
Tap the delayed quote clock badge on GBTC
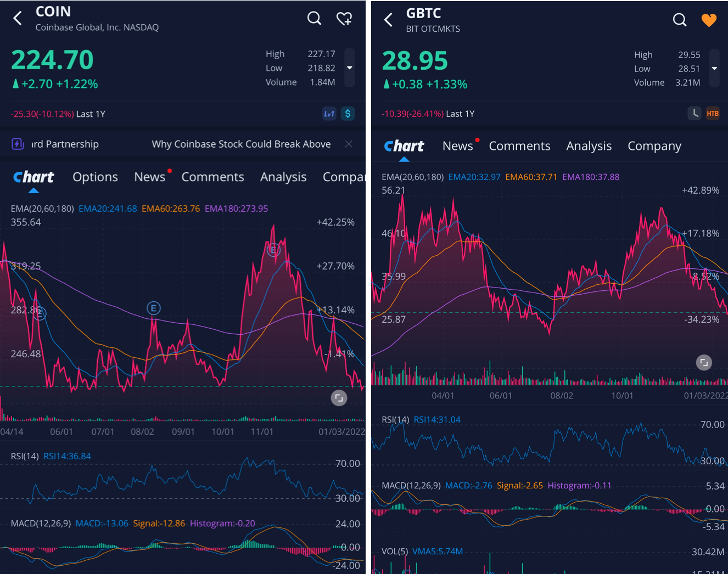click(695, 113)
